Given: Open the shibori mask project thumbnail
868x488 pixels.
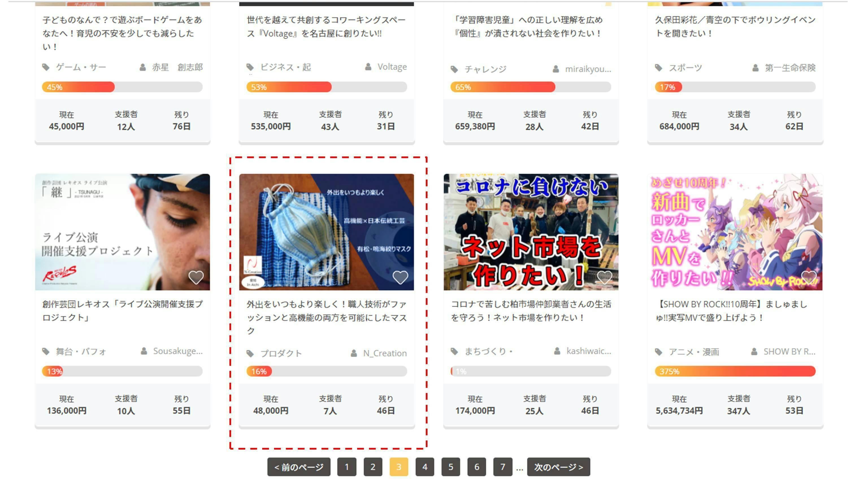Looking at the screenshot, I should coord(327,232).
